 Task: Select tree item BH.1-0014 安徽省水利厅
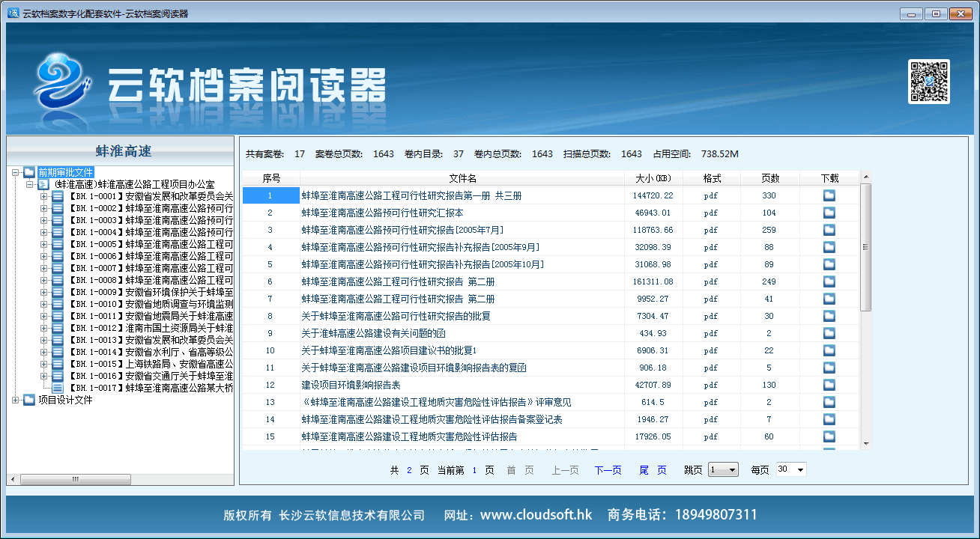click(151, 352)
